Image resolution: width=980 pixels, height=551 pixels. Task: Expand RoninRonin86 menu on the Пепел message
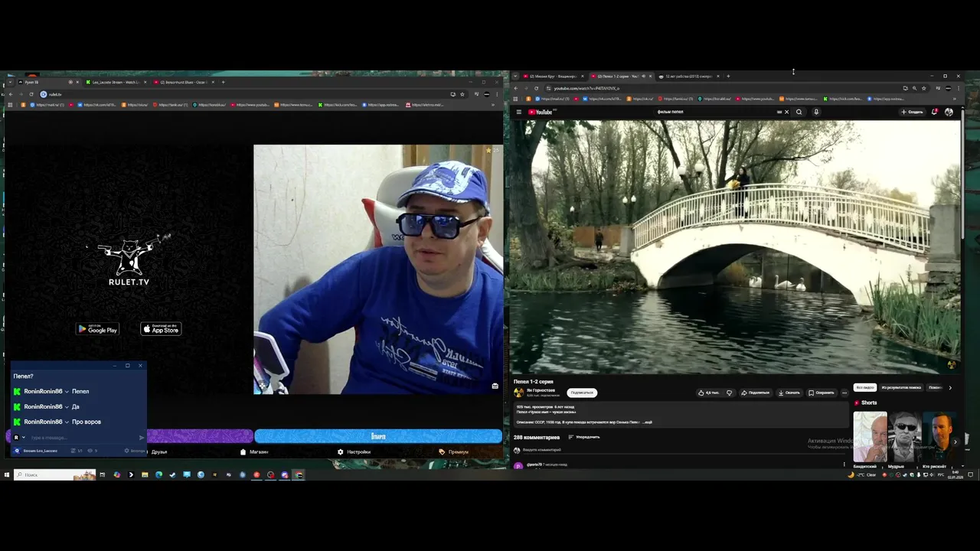click(x=67, y=391)
